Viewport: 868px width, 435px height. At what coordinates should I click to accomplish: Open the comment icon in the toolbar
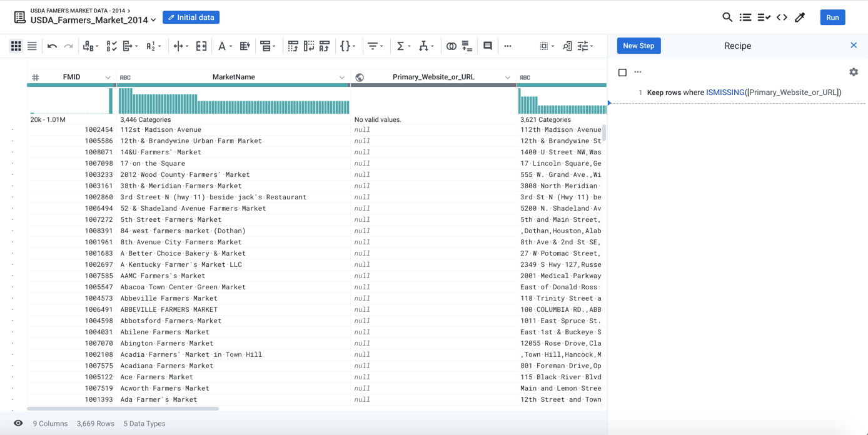coord(488,46)
